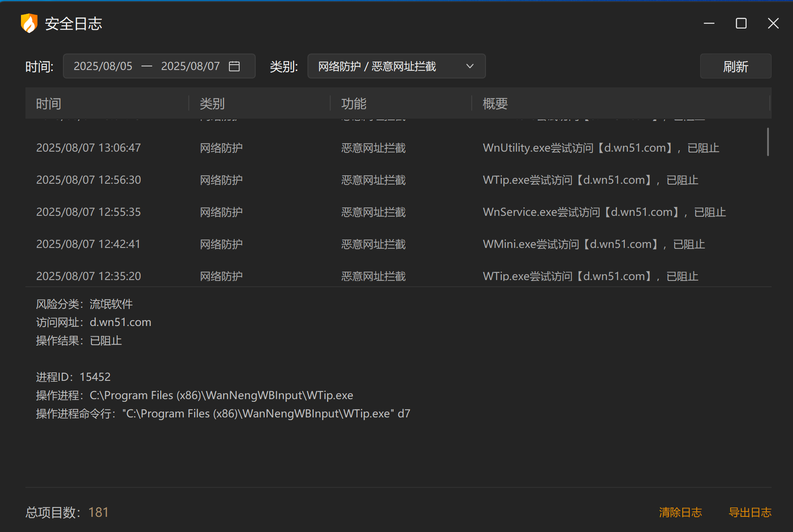Maximize the 安全日志 window

coord(741,23)
